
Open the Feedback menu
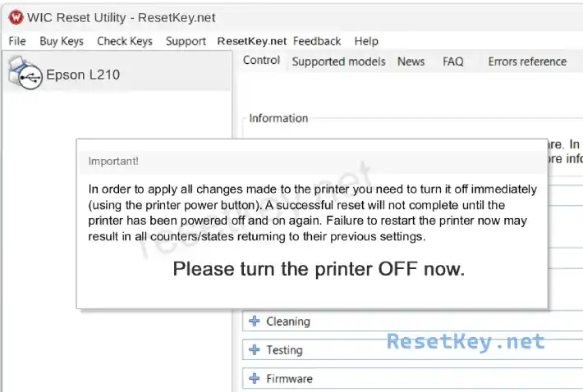click(317, 41)
